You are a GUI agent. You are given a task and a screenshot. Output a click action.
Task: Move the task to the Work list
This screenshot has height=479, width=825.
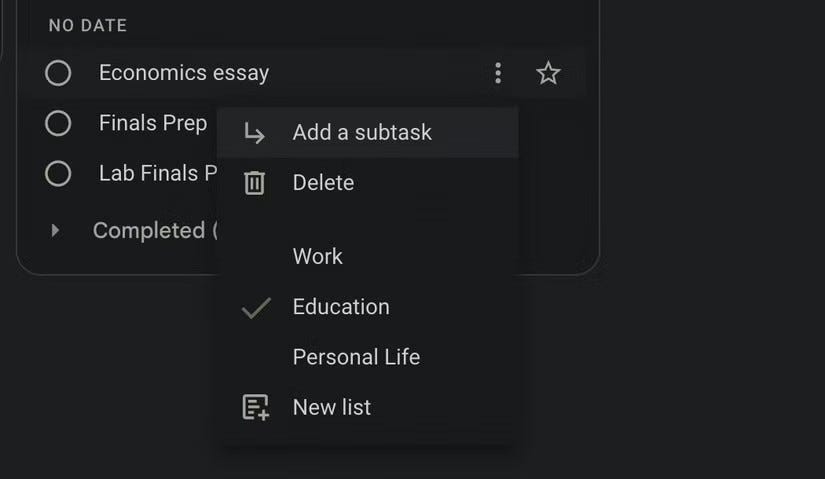pyautogui.click(x=317, y=256)
